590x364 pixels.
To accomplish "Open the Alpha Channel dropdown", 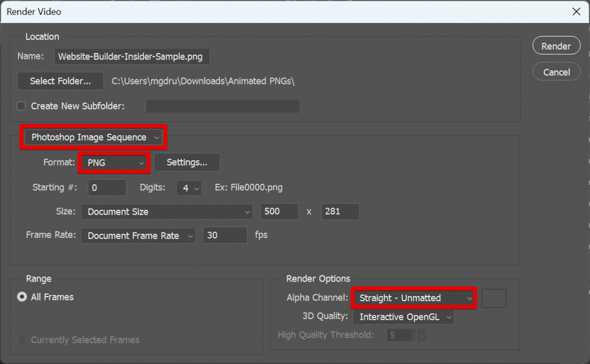I will (x=413, y=298).
